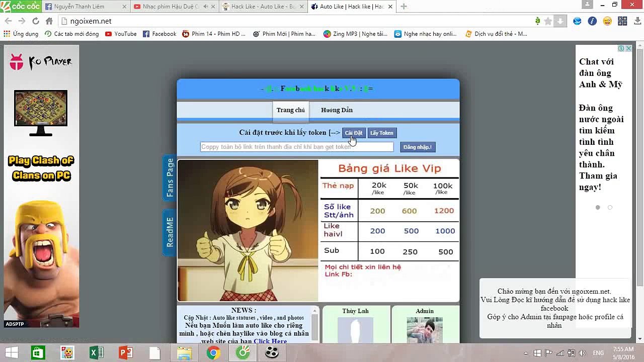
Task: Open the Fans Page side tab
Action: (170, 177)
